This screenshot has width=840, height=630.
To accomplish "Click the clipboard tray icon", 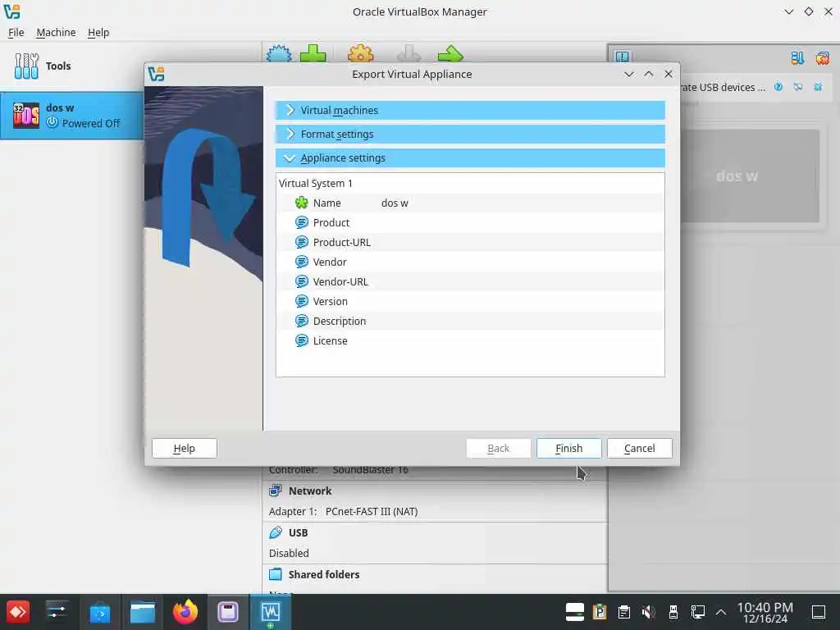I will [624, 611].
